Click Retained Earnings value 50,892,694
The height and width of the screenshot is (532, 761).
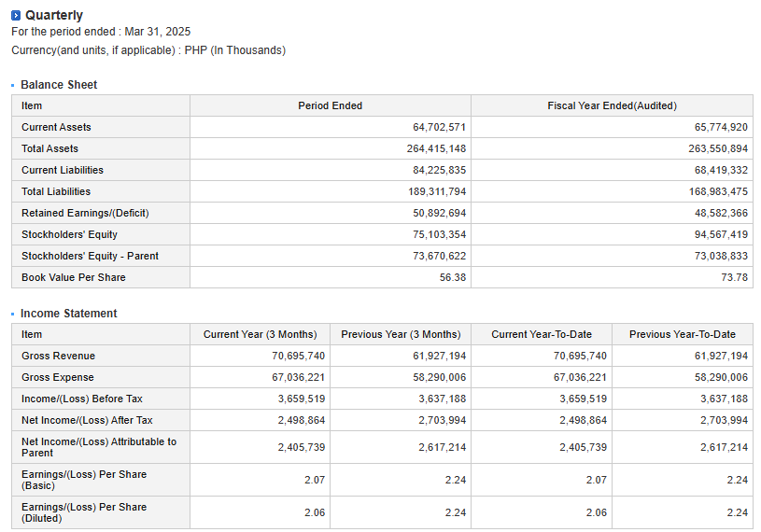439,213
